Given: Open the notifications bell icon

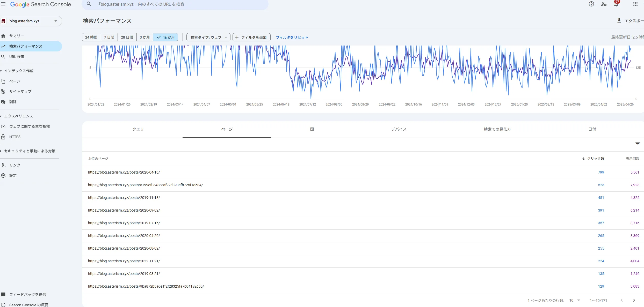Looking at the screenshot, I should point(617,4).
